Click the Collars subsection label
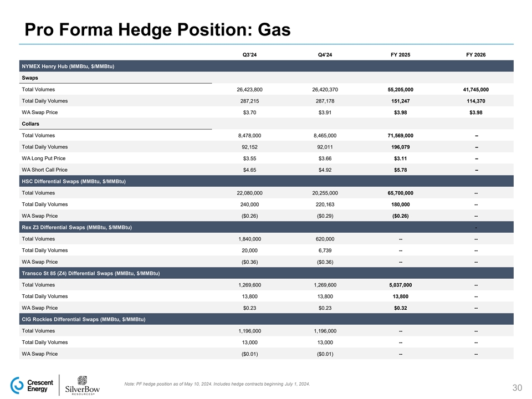532x399 pixels. coord(31,124)
